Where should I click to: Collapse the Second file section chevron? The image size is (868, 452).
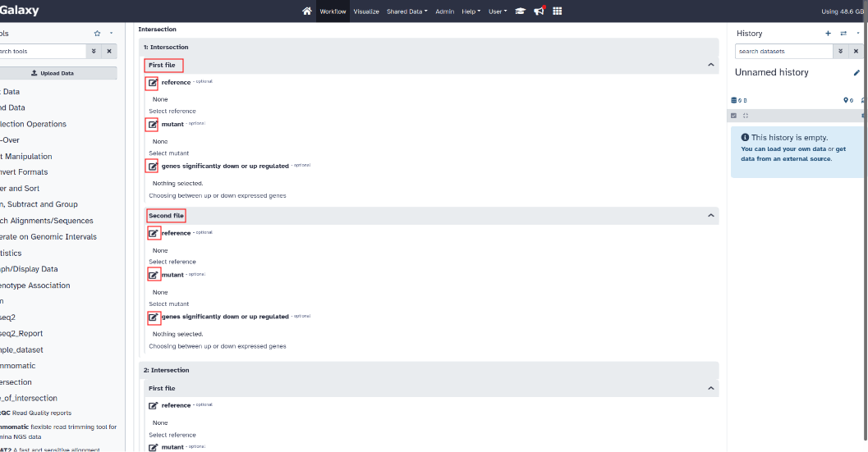click(x=711, y=216)
